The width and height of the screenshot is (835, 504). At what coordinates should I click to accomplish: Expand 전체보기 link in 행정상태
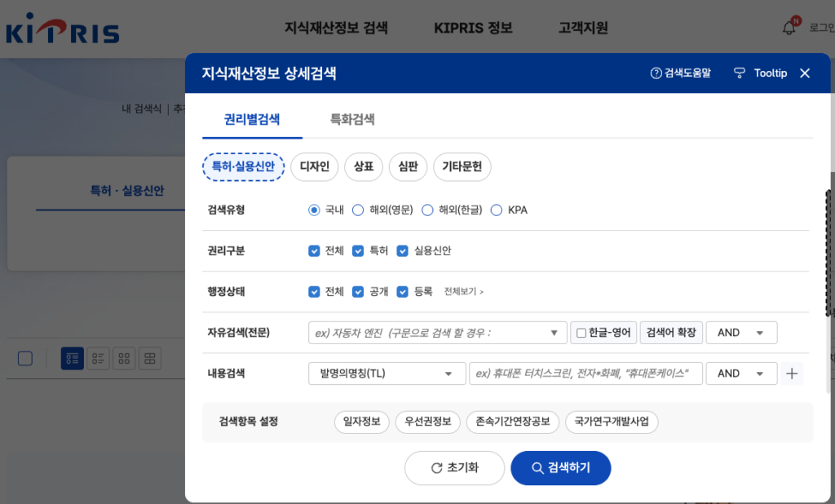point(464,291)
